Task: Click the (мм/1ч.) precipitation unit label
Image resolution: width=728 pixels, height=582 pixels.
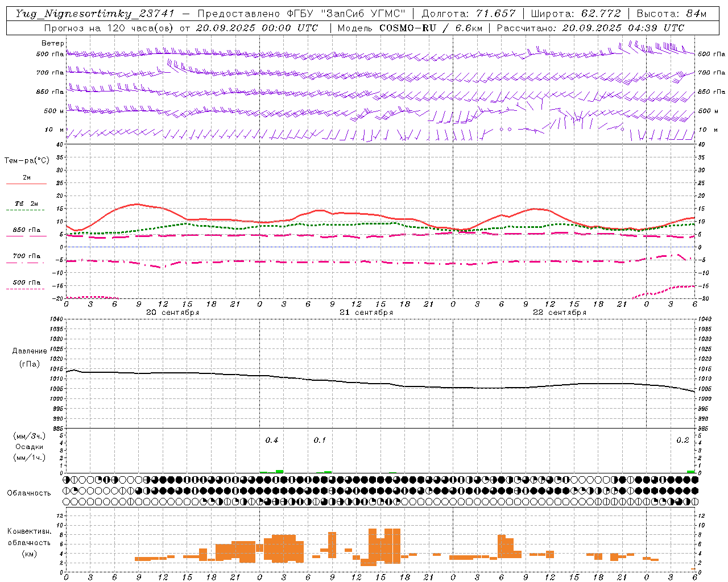Action: (x=30, y=458)
